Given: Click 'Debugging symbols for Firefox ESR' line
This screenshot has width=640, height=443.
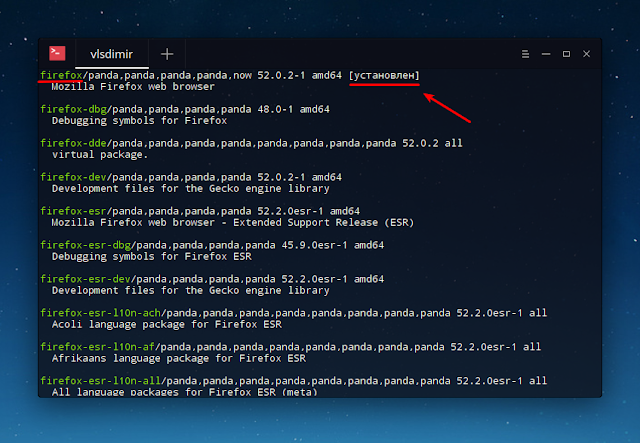Looking at the screenshot, I should pyautogui.click(x=151, y=256).
